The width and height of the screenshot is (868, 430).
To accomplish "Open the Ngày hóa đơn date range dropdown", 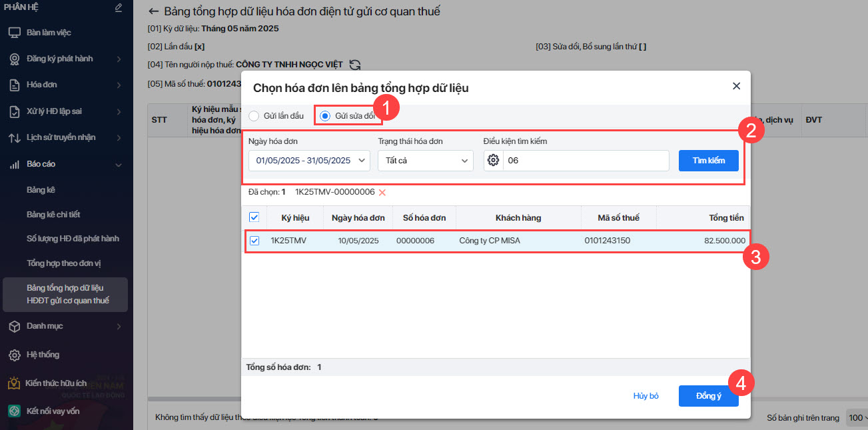I will (309, 161).
